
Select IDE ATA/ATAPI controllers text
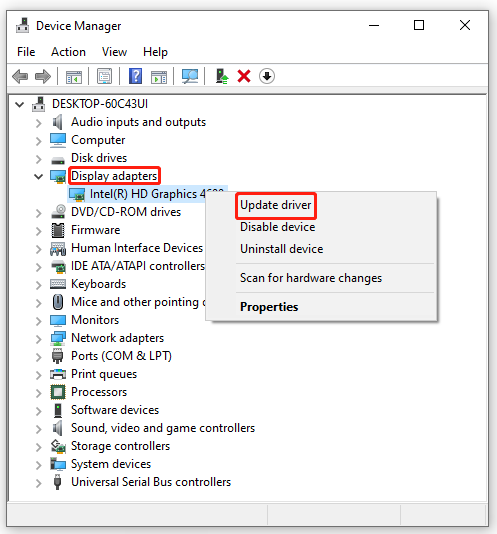coord(138,266)
